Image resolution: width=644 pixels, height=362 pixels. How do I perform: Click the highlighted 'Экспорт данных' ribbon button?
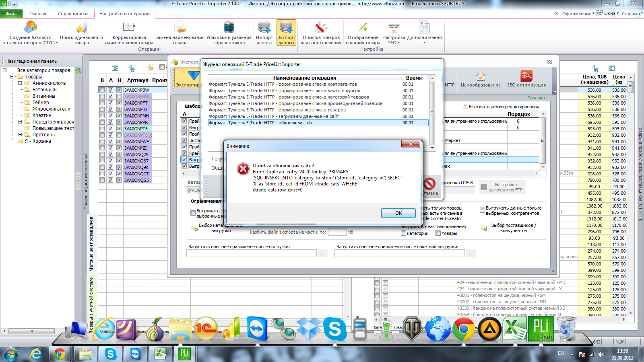pos(286,33)
